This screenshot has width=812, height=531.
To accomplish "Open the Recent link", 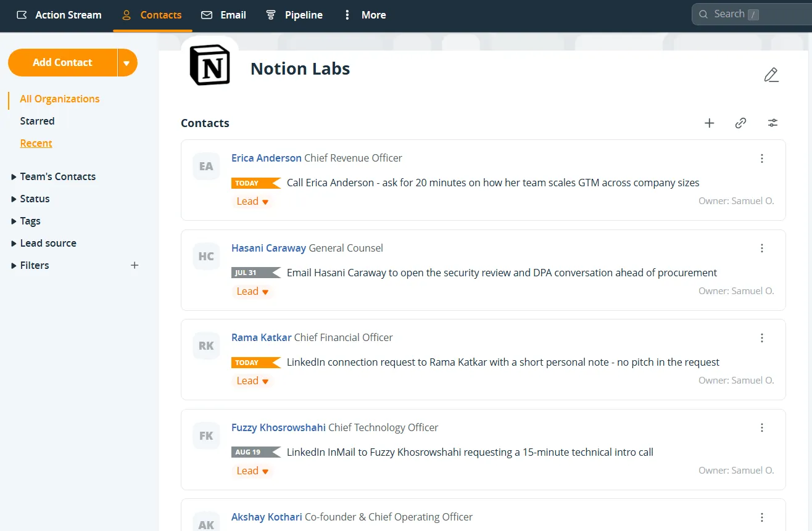I will (x=36, y=143).
